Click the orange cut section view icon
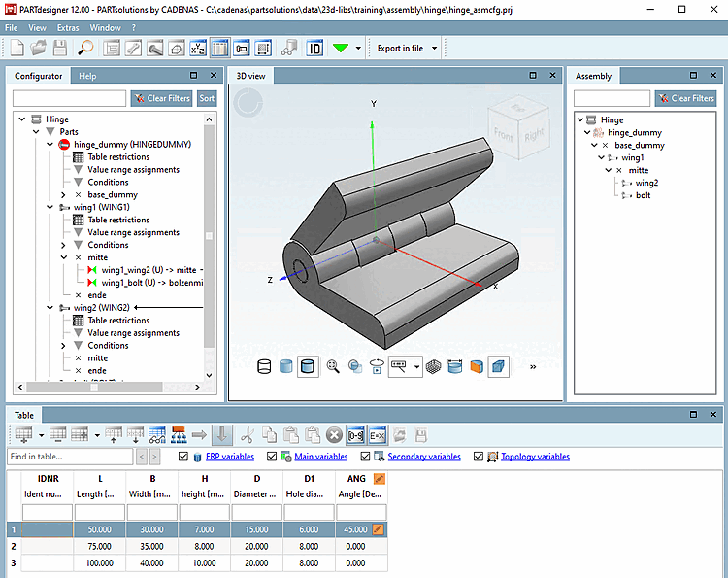Image resolution: width=728 pixels, height=578 pixels. 476,366
